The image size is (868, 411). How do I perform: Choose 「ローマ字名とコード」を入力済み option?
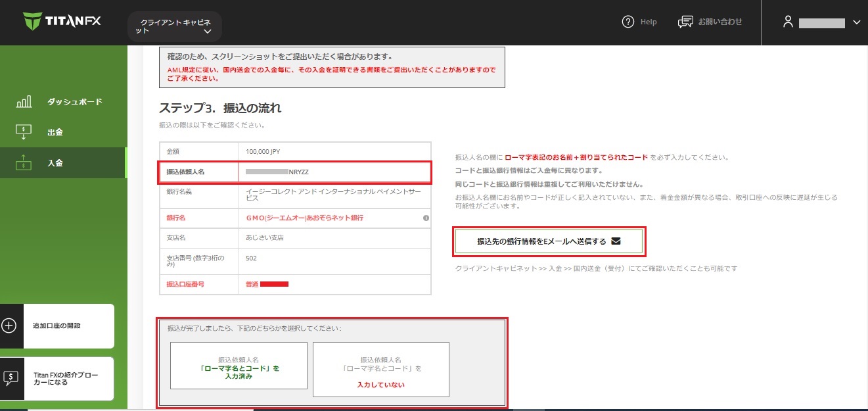[x=239, y=366]
